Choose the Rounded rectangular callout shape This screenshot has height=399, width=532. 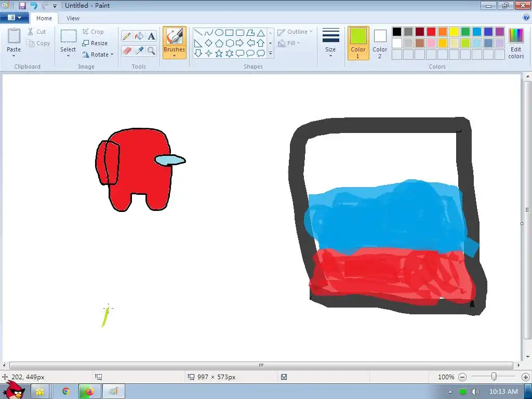240,54
